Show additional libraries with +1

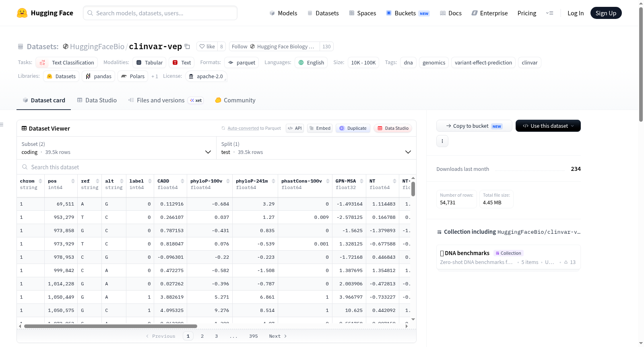click(155, 76)
